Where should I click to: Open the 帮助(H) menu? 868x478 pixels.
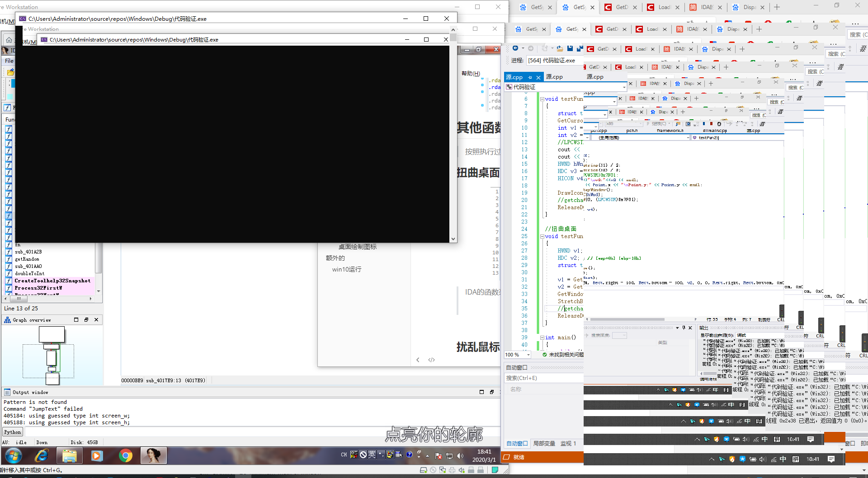(471, 73)
